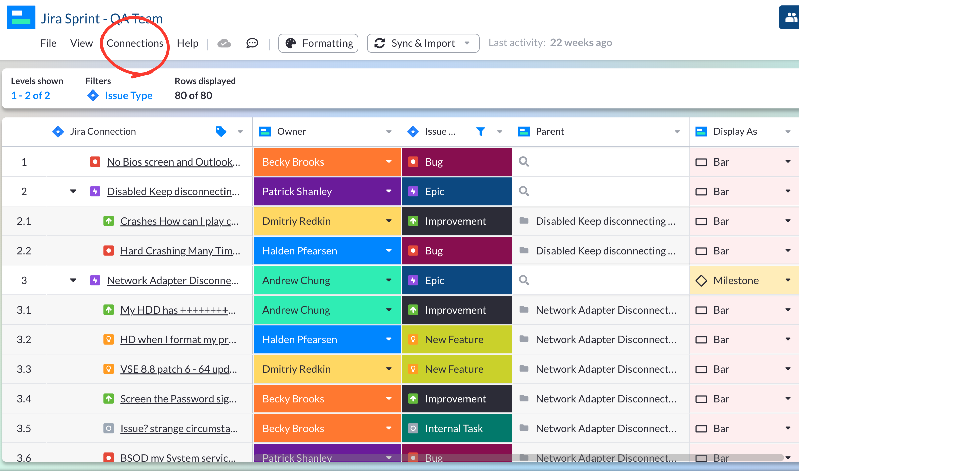Click the Jira Sprint app logo icon

[21, 17]
